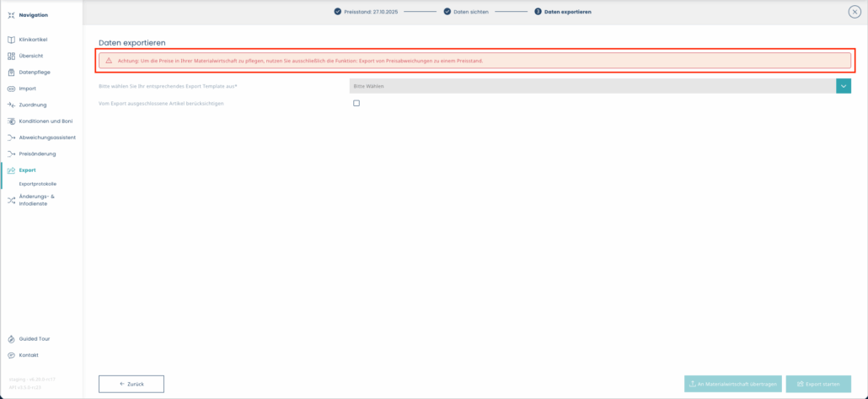This screenshot has width=868, height=399.
Task: Click the Konditionen und Boni icon
Action: click(11, 121)
